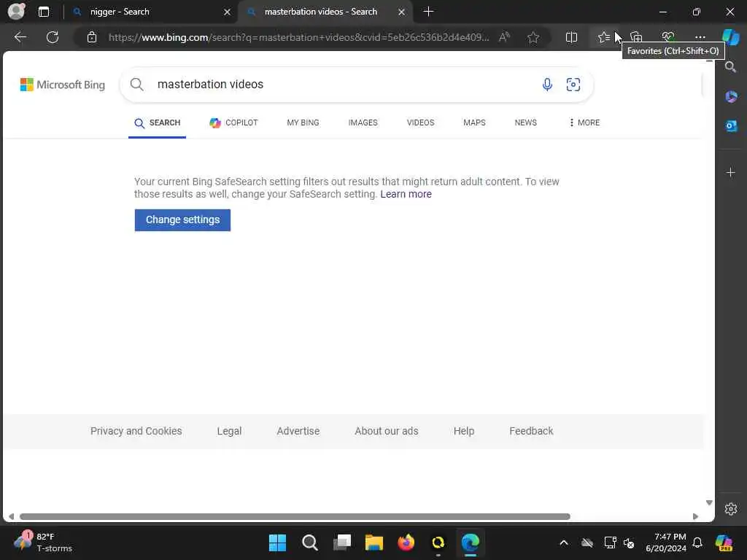Screen dimensions: 747x560
Task: Click the Microsoft Bing logo
Action: (63, 85)
